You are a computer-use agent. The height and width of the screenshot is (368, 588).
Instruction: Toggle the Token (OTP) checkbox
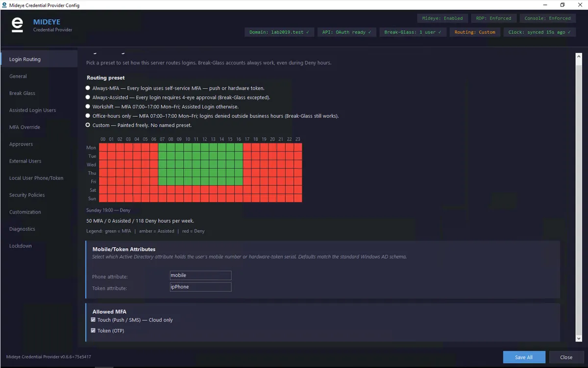click(93, 331)
